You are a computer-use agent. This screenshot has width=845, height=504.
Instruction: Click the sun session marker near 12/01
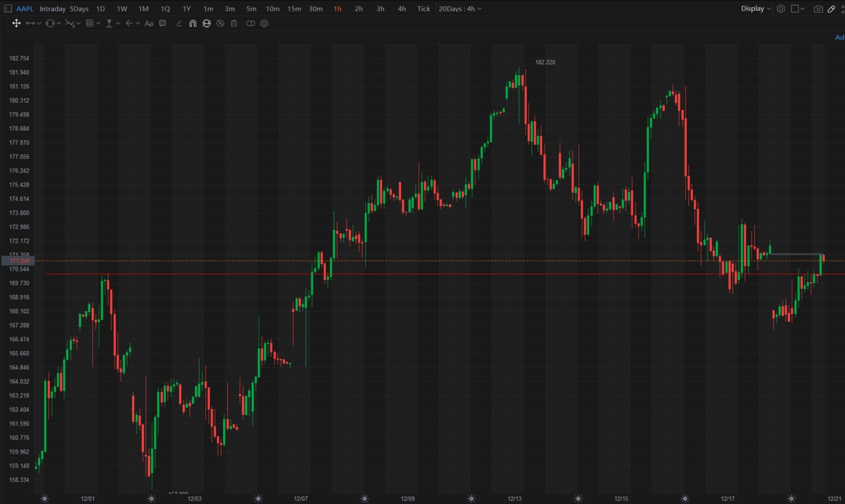point(45,499)
